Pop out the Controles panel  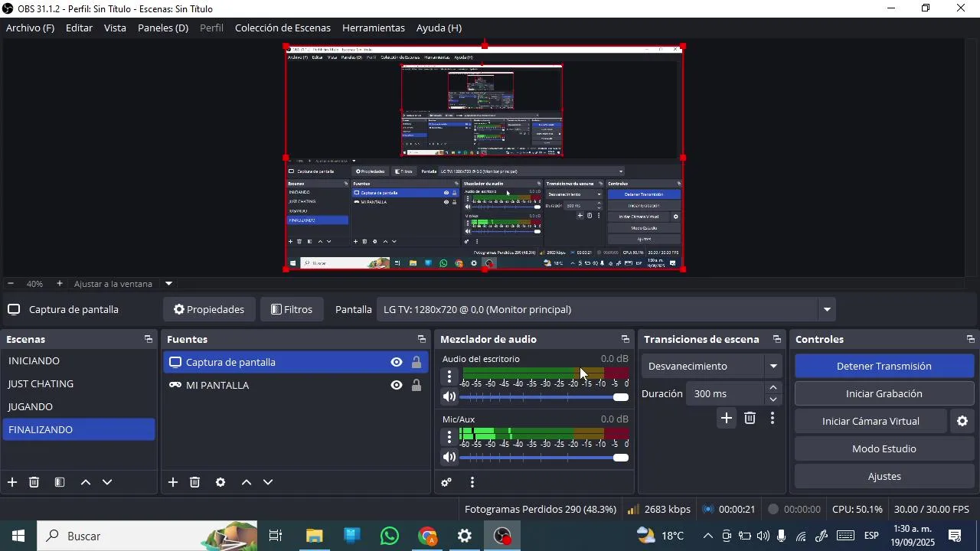point(971,339)
